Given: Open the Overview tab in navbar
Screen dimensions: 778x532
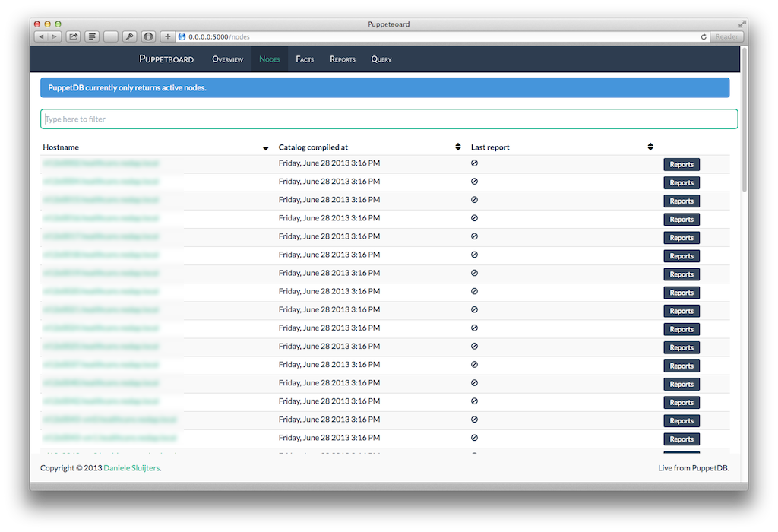Looking at the screenshot, I should (227, 59).
